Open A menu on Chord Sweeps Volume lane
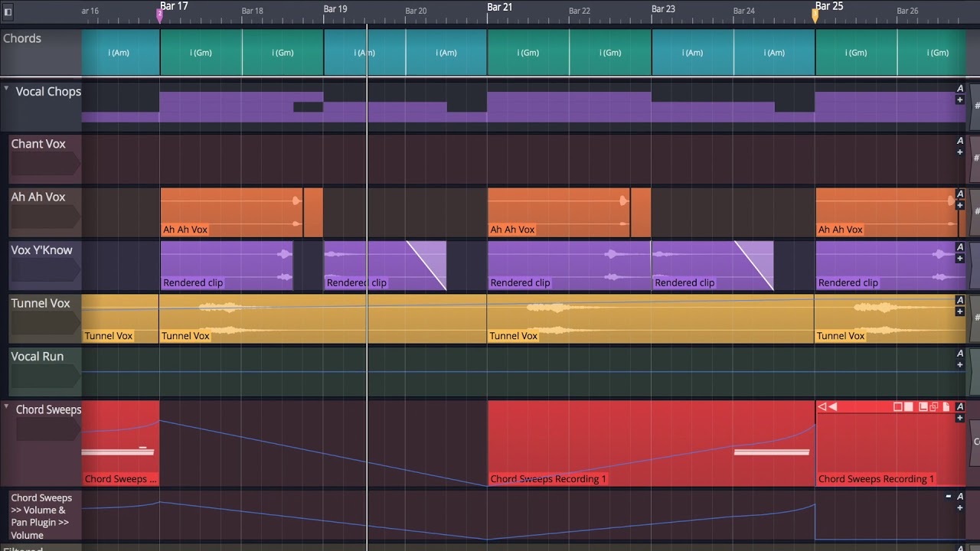 click(x=960, y=497)
